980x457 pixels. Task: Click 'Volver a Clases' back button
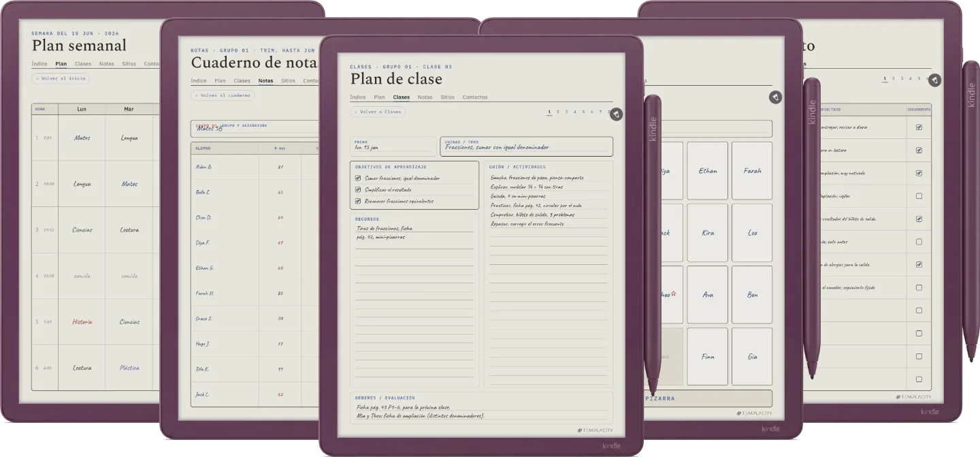coord(378,112)
